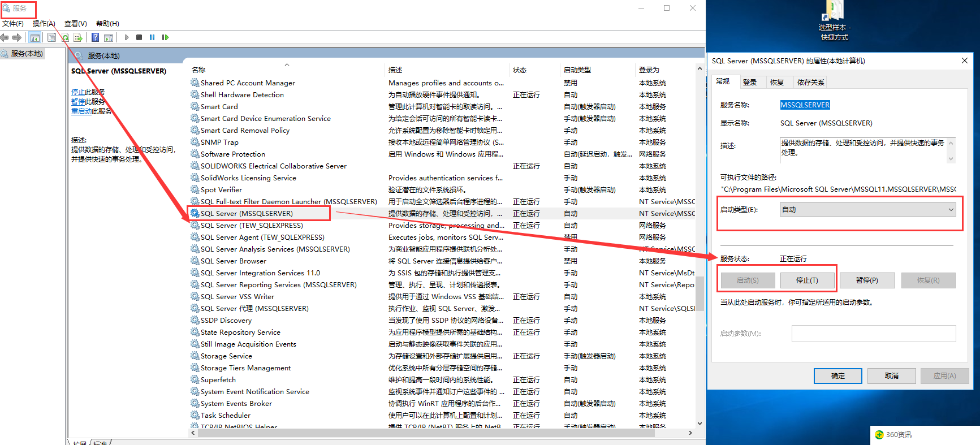The width and height of the screenshot is (980, 445).
Task: Dismiss the dialog with the 取消 button
Action: tap(892, 376)
